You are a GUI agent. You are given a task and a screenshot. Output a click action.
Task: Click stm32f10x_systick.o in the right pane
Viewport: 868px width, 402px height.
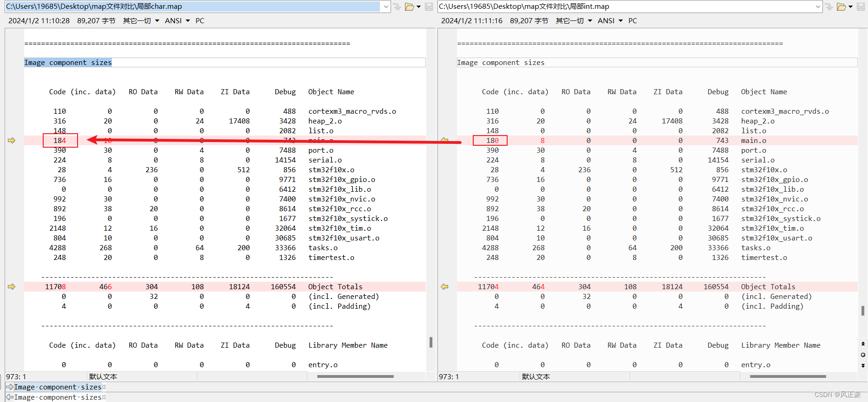781,218
